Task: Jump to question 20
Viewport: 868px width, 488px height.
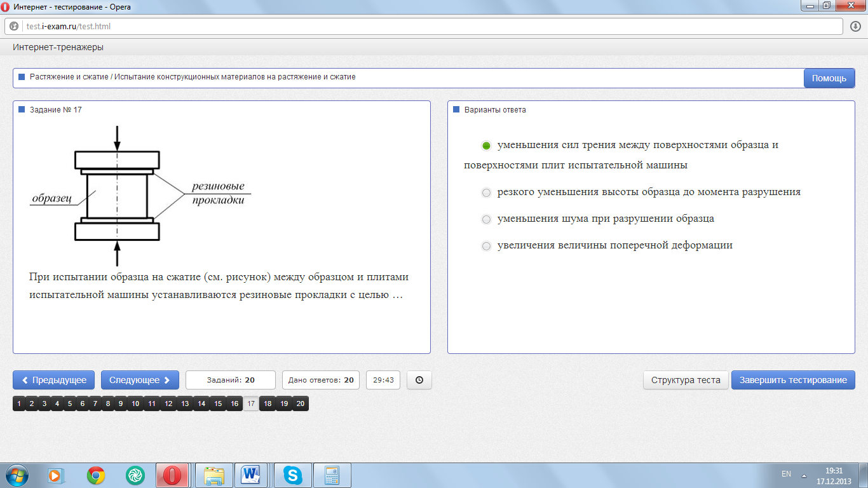Action: (301, 403)
